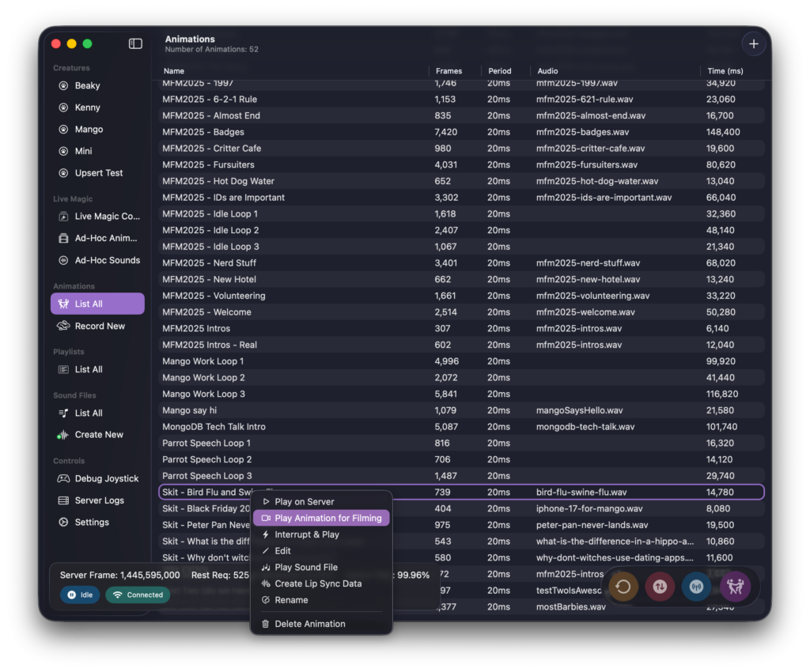Choose Play on Server from context menu

click(304, 501)
